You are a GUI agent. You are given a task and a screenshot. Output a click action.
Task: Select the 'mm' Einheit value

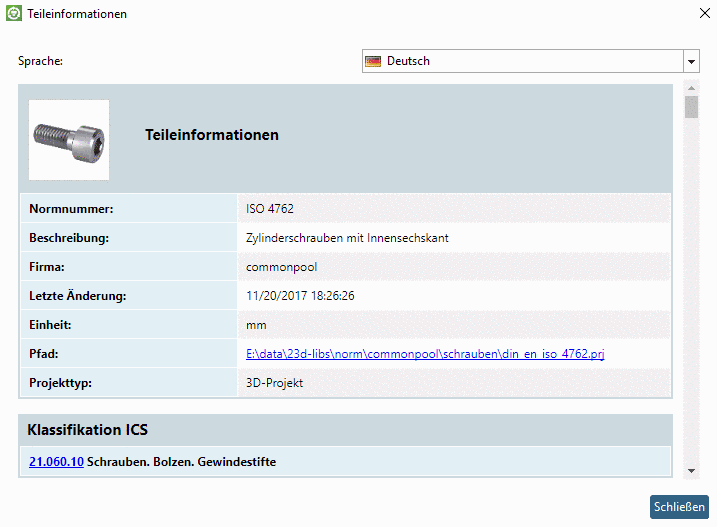click(x=256, y=325)
